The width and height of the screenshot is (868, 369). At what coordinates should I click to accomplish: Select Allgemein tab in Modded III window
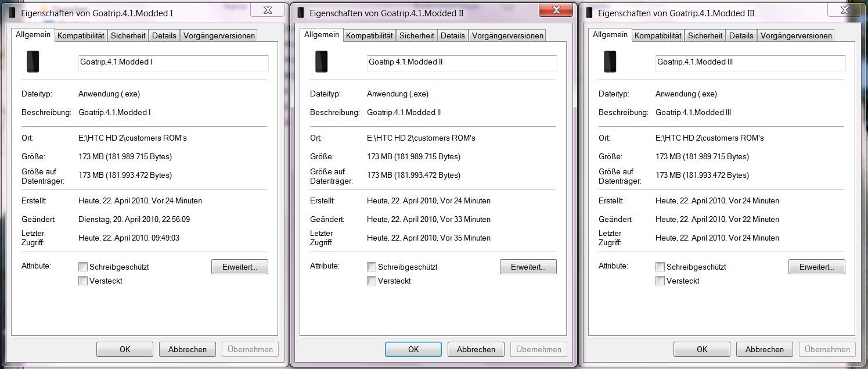(x=610, y=34)
